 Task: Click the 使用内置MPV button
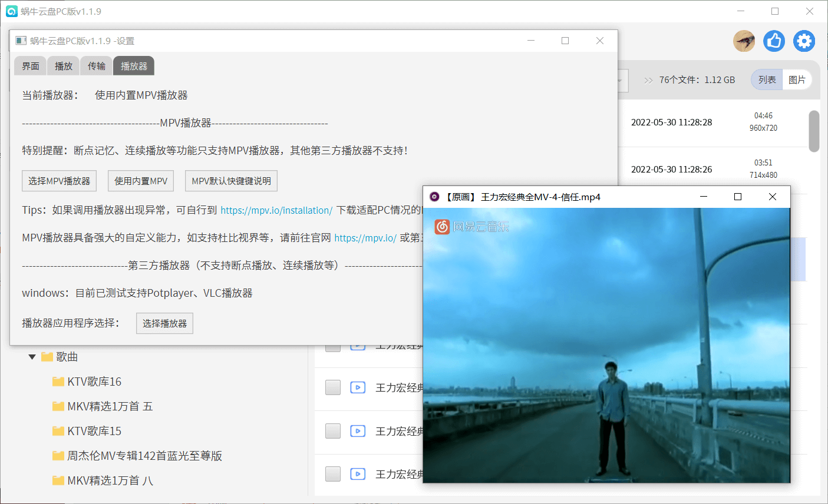(141, 181)
